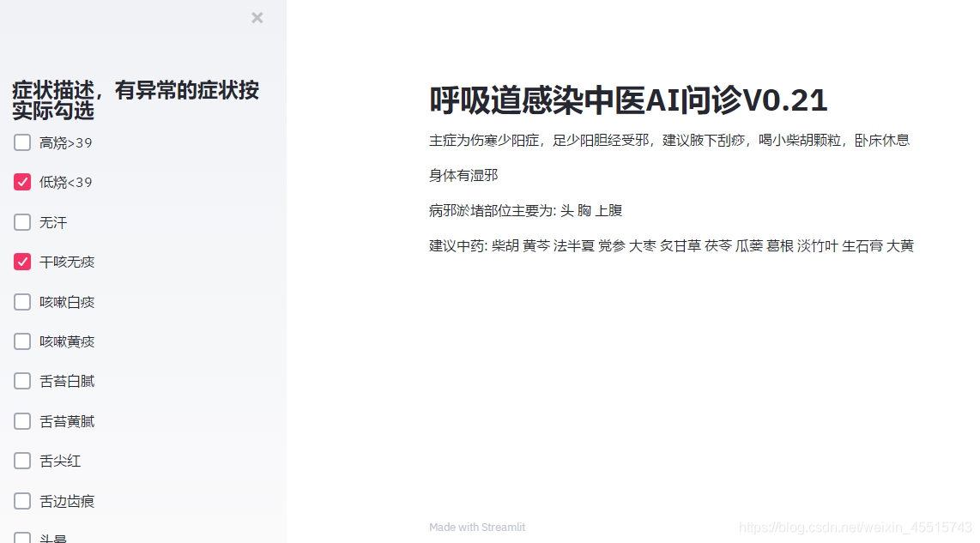The image size is (980, 543).
Task: Click the Made with Streamlit footer link
Action: point(477,528)
